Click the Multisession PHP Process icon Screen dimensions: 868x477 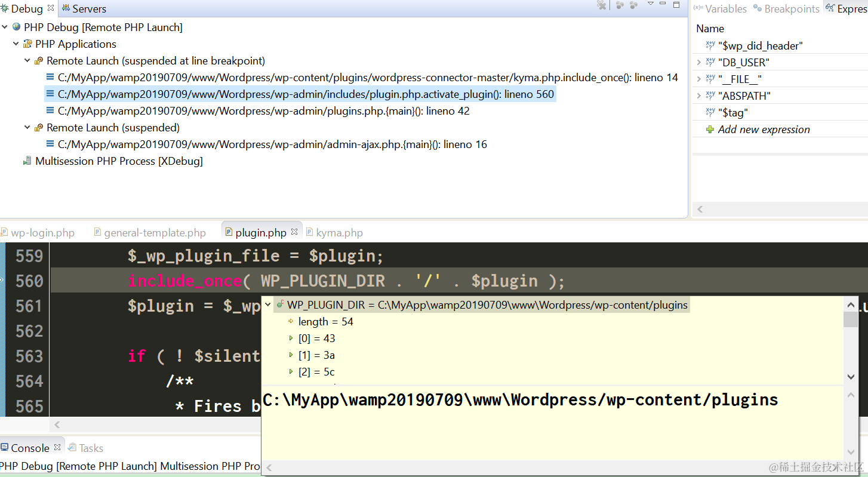[27, 161]
